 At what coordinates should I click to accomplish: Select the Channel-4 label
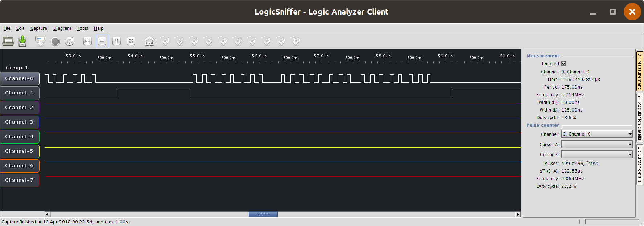(20, 137)
